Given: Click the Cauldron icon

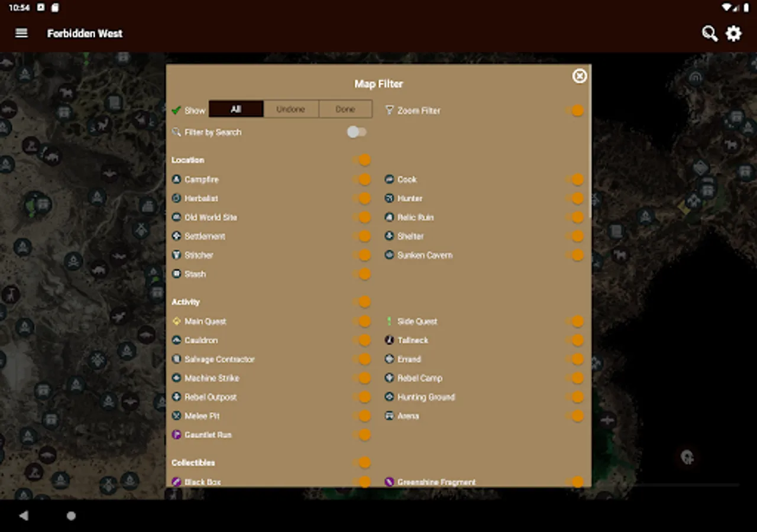Looking at the screenshot, I should pos(176,340).
